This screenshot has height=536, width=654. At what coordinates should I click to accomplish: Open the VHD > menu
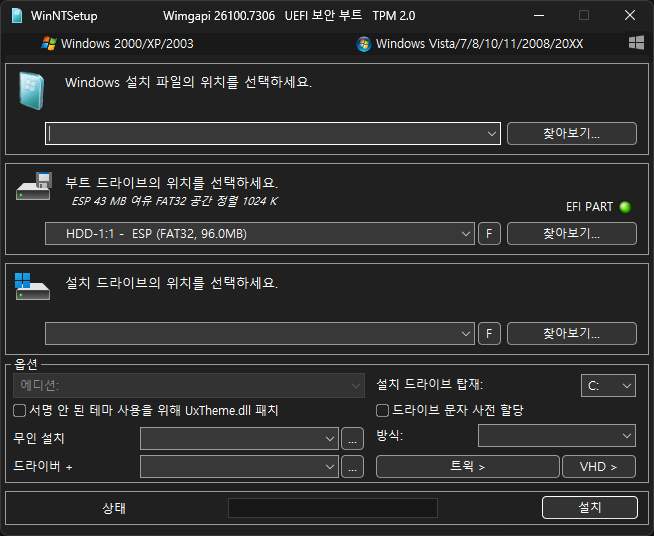(x=599, y=466)
